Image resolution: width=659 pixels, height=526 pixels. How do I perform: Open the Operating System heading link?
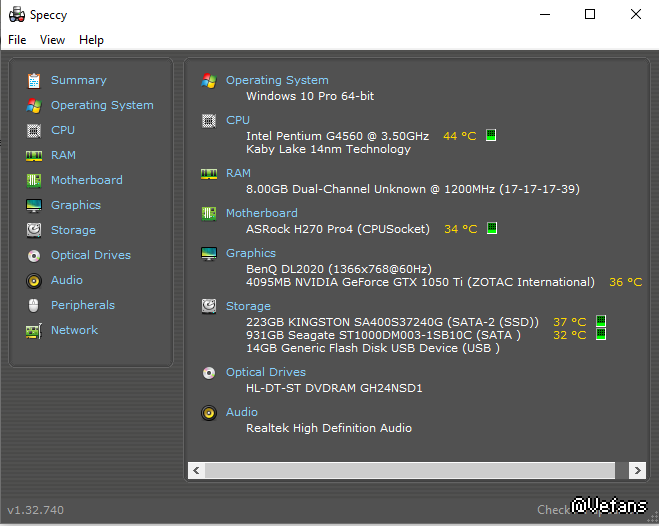click(x=277, y=80)
